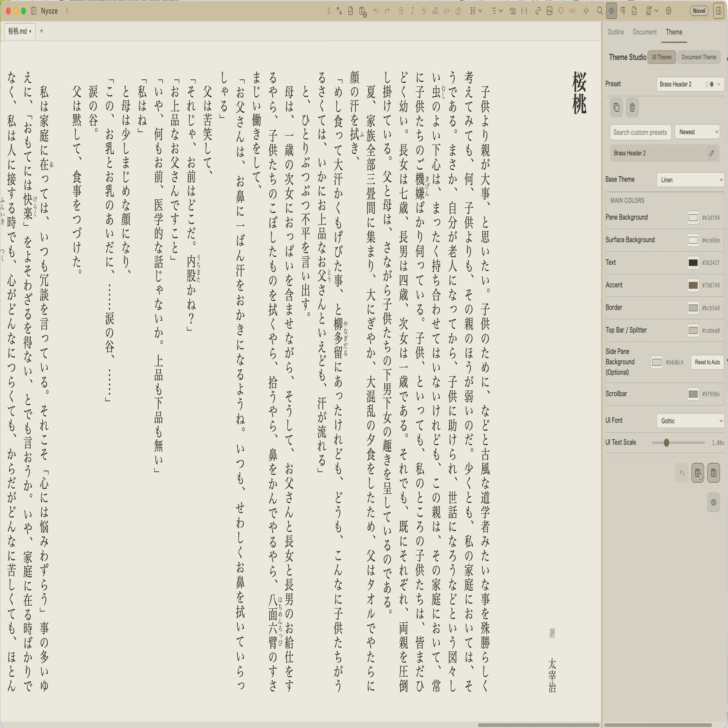Select UI Theme mode

[x=662, y=57]
